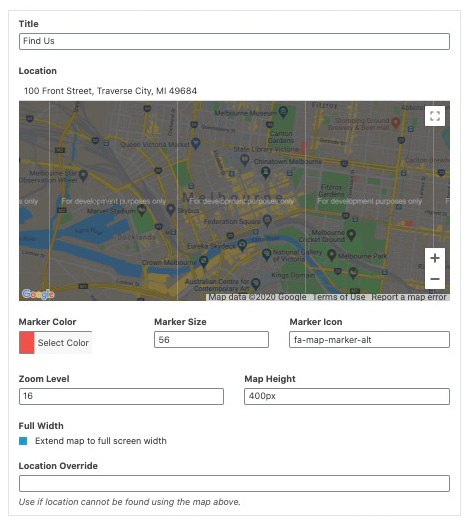Click the State Library Victoria pin
Viewport: 470px width, 524px height.
(245, 160)
